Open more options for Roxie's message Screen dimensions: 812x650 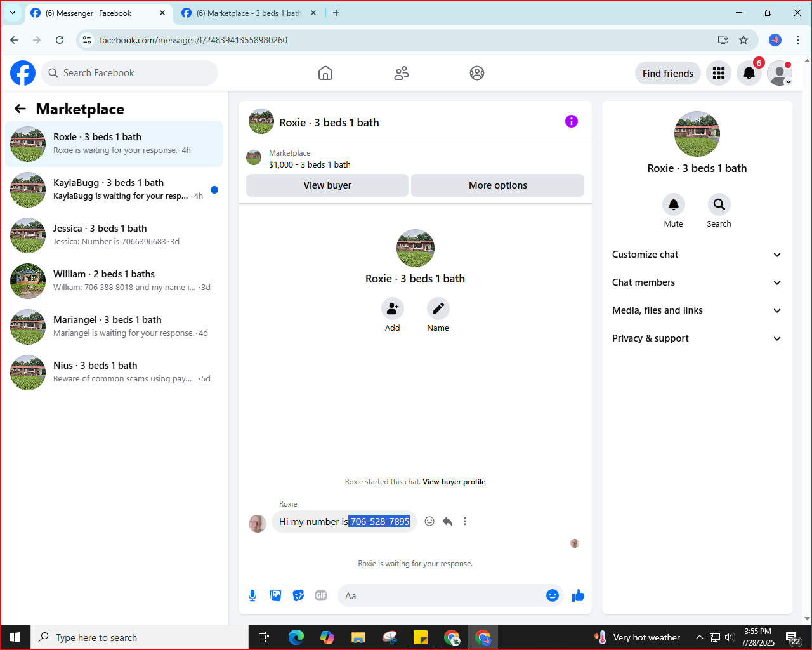pyautogui.click(x=465, y=521)
